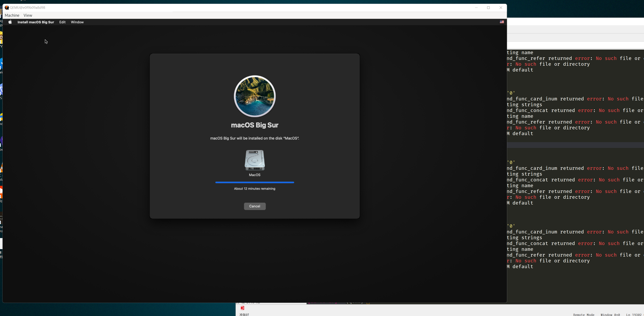The height and width of the screenshot is (316, 644).
Task: Open the macOS Edit menu
Action: tap(62, 22)
